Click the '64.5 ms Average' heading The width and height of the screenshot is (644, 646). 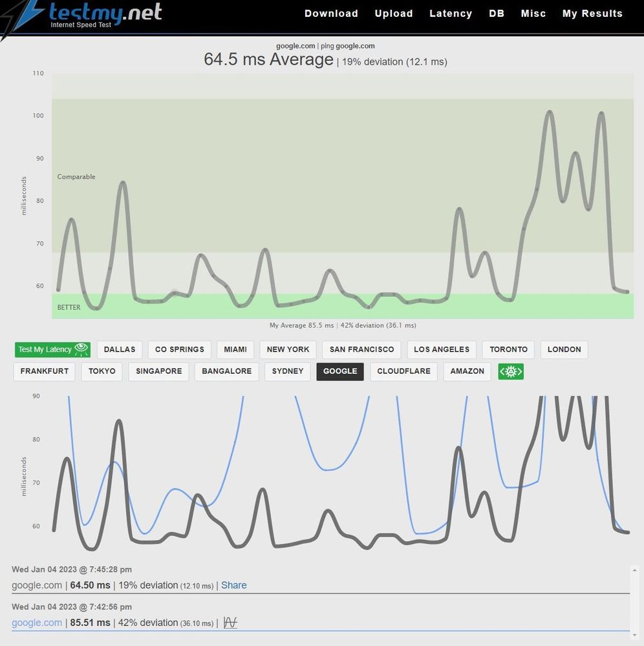(x=268, y=59)
